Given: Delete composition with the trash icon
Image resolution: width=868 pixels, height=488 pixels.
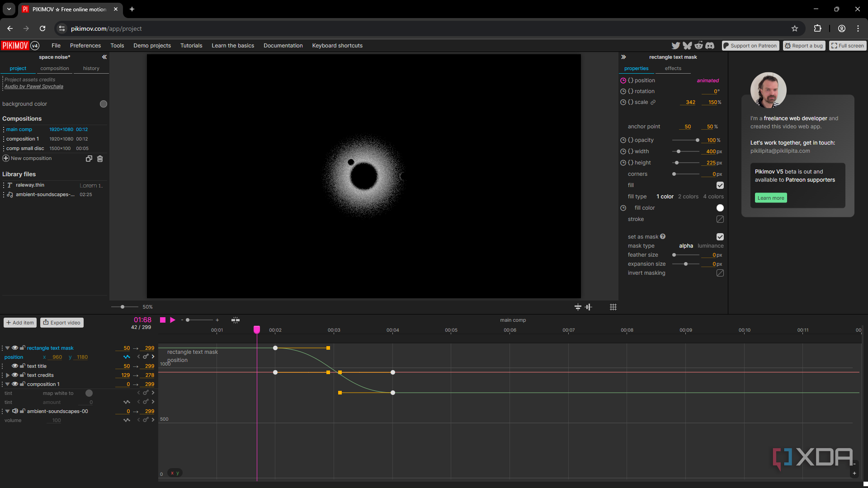Looking at the screenshot, I should click(100, 159).
